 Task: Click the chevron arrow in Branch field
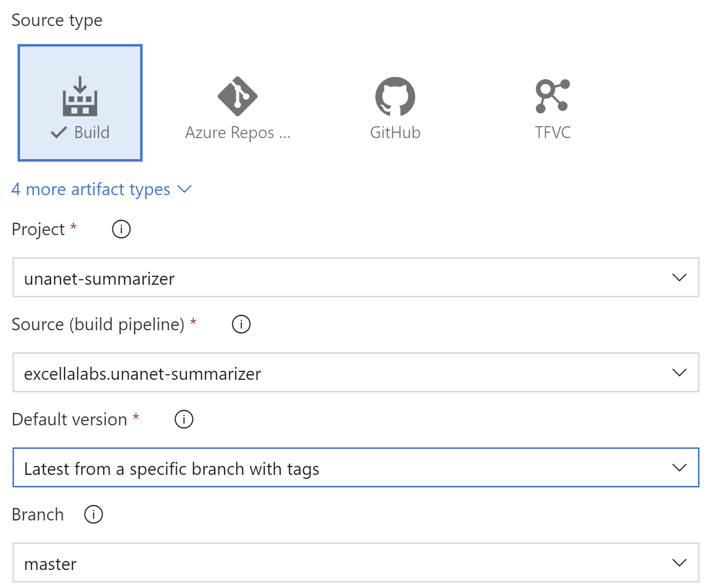pyautogui.click(x=679, y=563)
